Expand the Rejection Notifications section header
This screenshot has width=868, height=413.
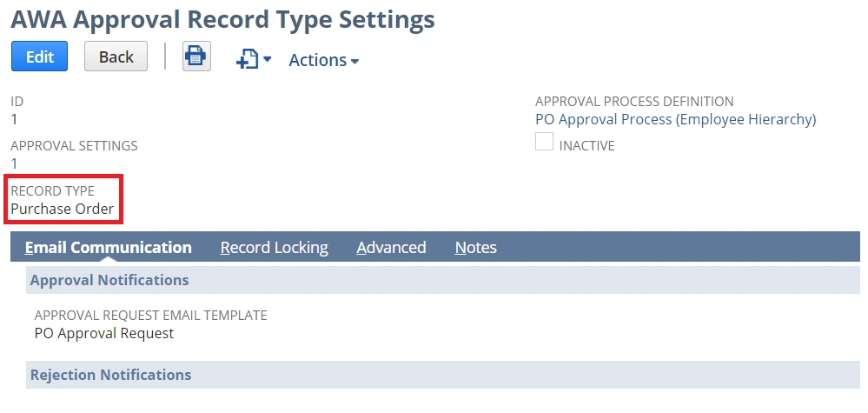(110, 376)
